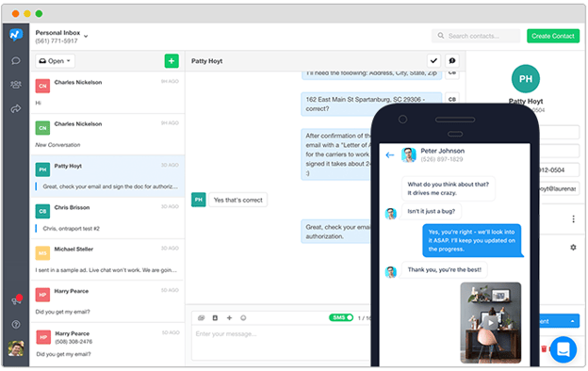Mark Patty Hoyt conversation done with the checkmark
This screenshot has width=588, height=371.
point(433,60)
